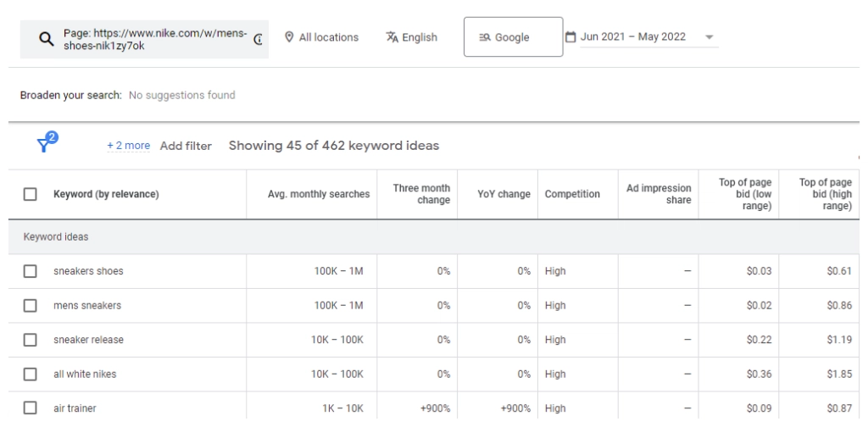Viewport: 868px width, 427px height.
Task: Click the $1.19 high bid for sneaker release
Action: click(x=839, y=340)
